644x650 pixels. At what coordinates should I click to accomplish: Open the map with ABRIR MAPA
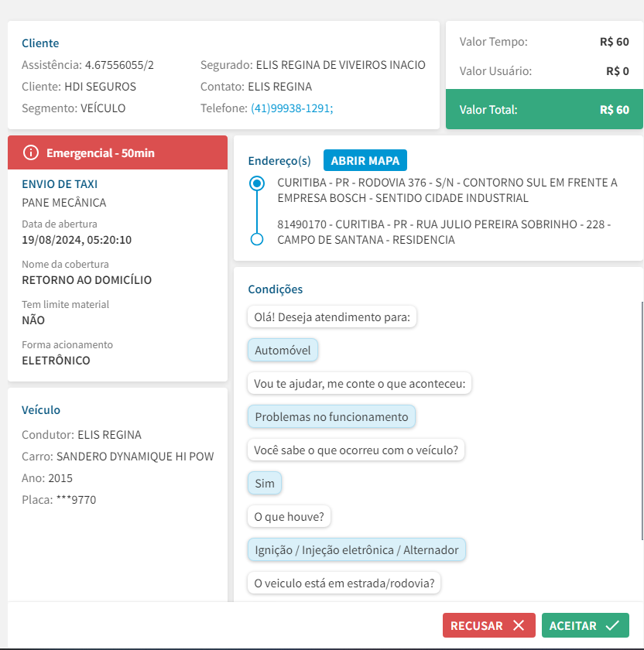pyautogui.click(x=365, y=161)
